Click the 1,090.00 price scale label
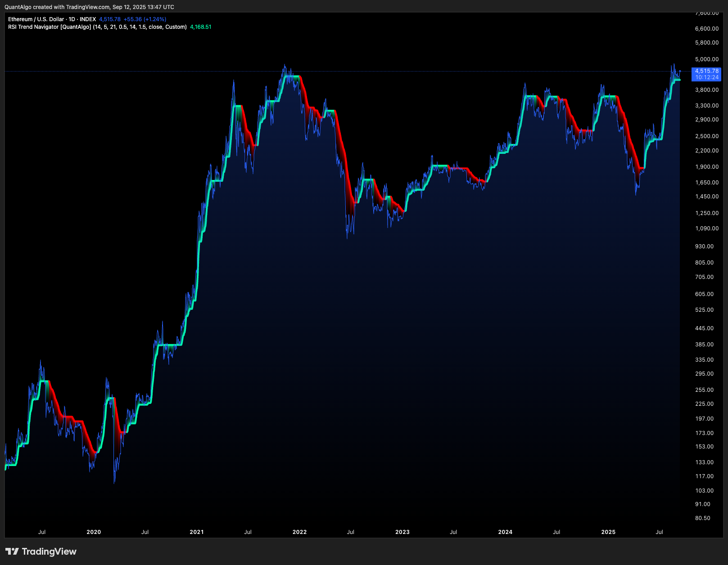The image size is (728, 565). (x=707, y=229)
